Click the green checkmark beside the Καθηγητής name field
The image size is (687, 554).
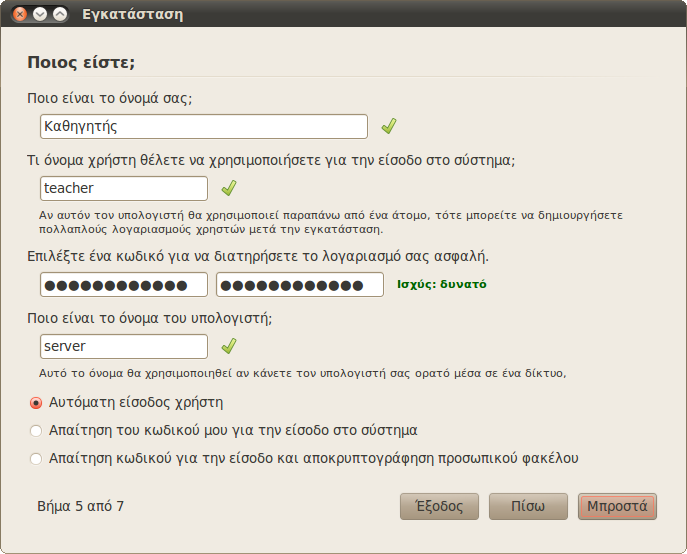coord(389,126)
